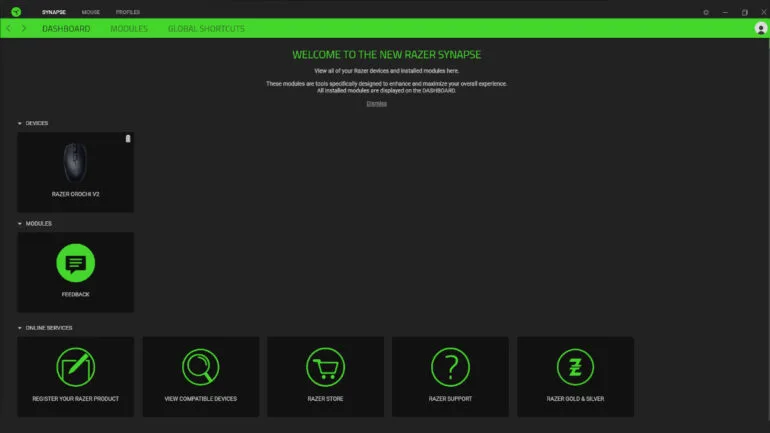The image size is (770, 433).
Task: Open settings gear in title bar
Action: click(706, 12)
